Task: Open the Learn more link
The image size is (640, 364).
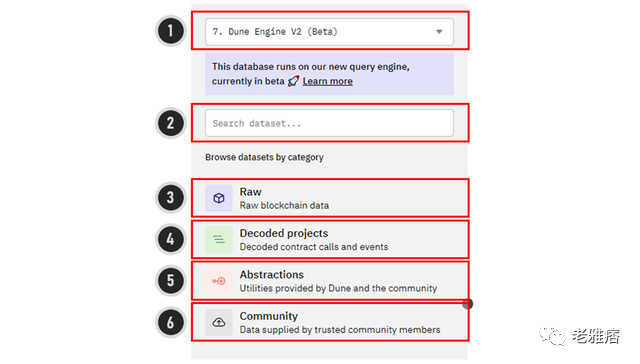Action: point(327,81)
